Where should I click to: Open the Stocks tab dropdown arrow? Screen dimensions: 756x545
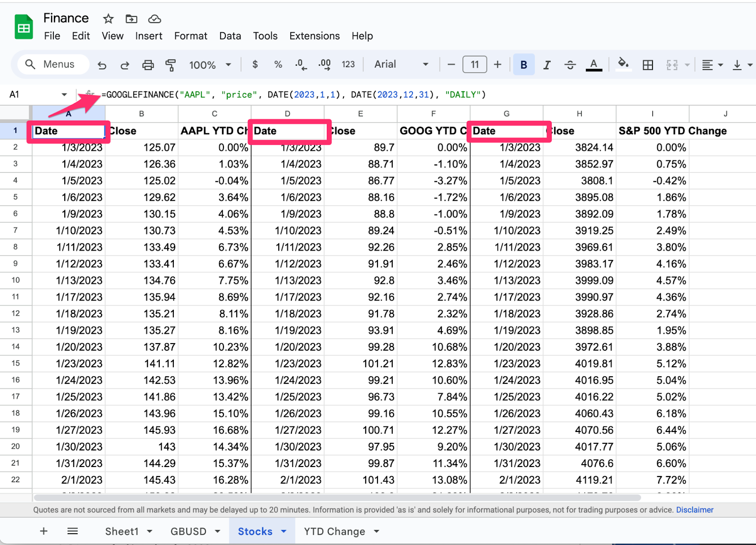(x=284, y=531)
